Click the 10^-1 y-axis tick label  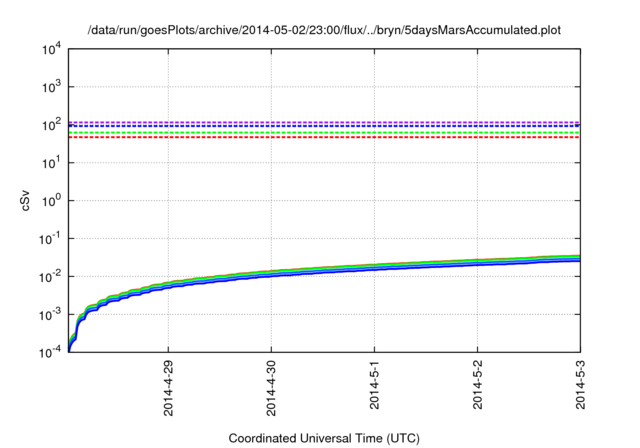pyautogui.click(x=49, y=239)
